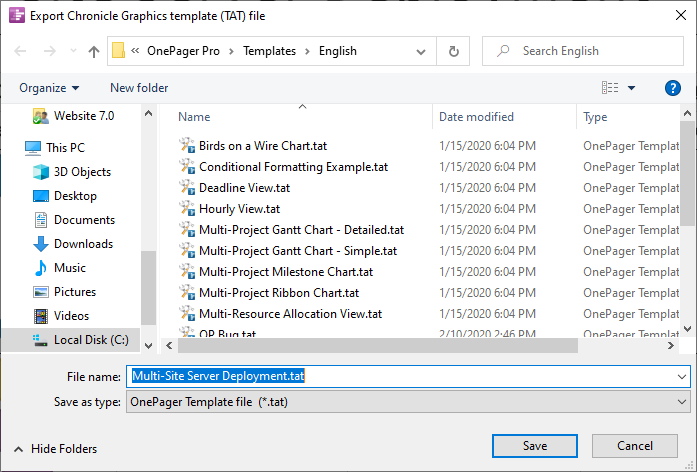Select This PC in navigation pane
This screenshot has height=472, width=697.
[x=55, y=148]
